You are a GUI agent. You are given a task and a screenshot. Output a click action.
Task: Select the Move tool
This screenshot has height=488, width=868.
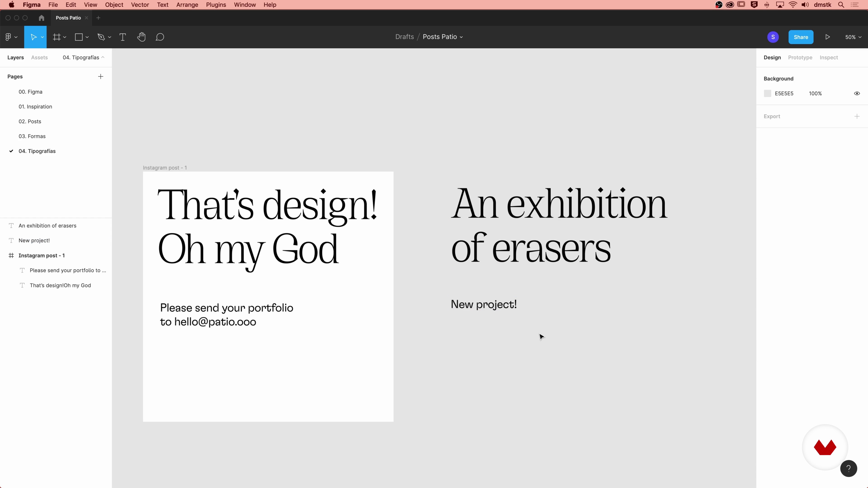(x=33, y=37)
